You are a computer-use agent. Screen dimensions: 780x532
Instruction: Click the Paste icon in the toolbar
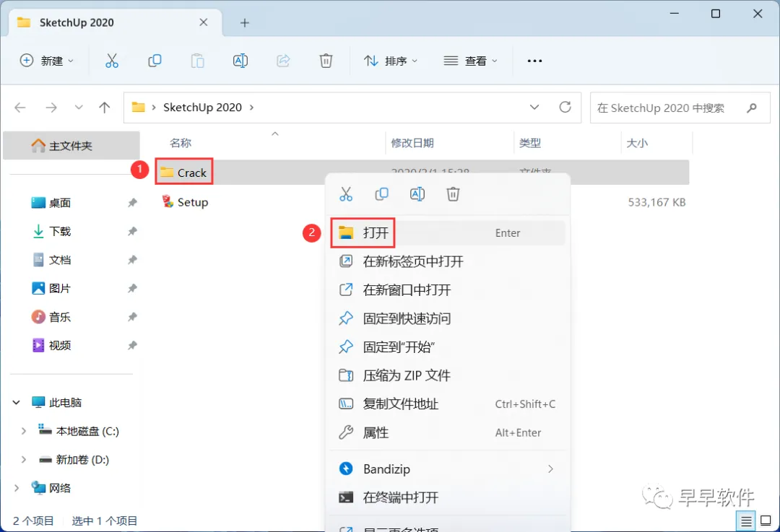pyautogui.click(x=197, y=61)
